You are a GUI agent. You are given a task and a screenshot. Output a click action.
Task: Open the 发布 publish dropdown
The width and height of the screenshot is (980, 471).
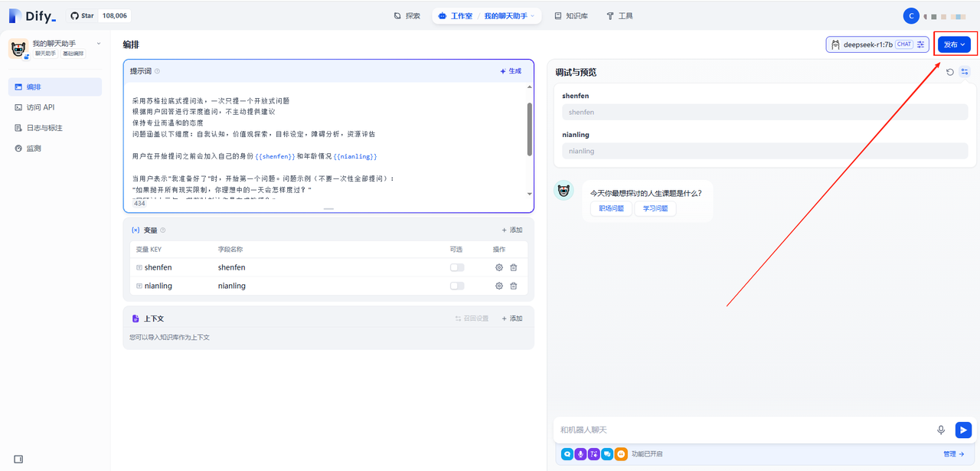click(954, 44)
